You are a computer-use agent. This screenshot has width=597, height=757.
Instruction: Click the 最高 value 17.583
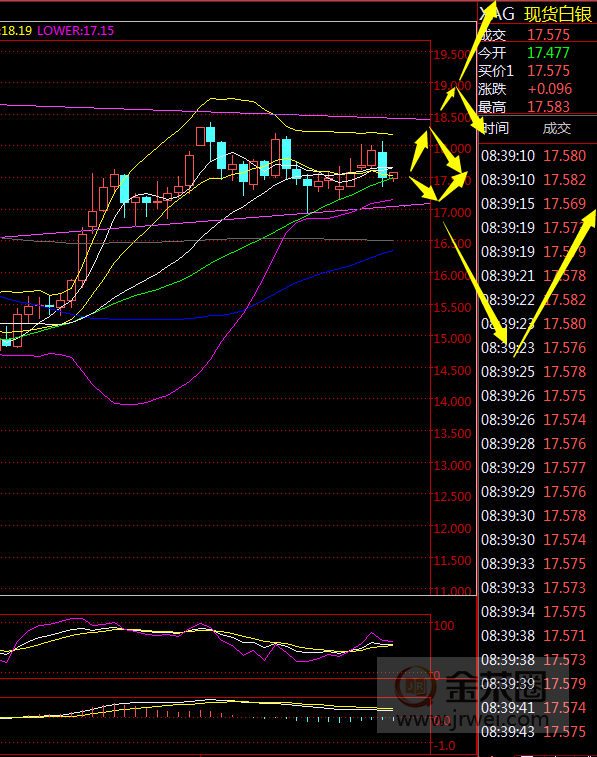point(548,107)
